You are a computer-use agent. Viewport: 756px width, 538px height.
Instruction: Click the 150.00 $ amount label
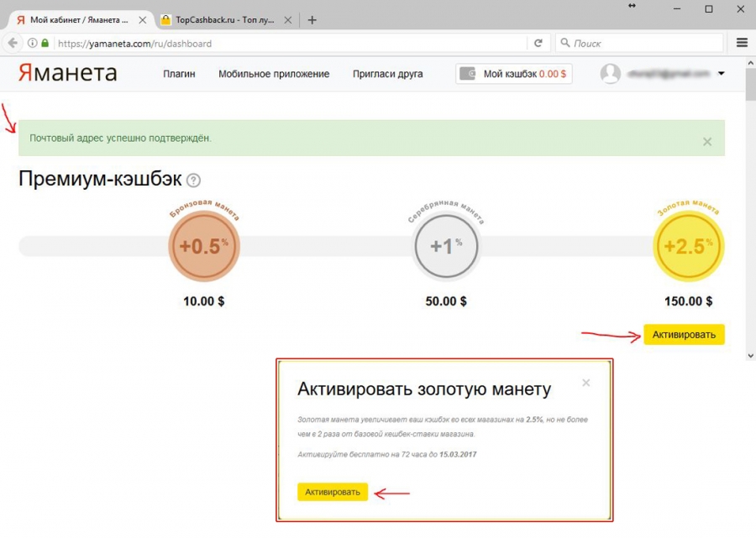(688, 301)
